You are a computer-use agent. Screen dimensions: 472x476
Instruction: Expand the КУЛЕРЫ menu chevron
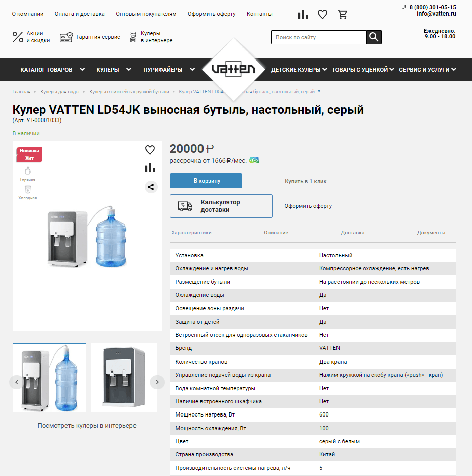[x=129, y=69]
